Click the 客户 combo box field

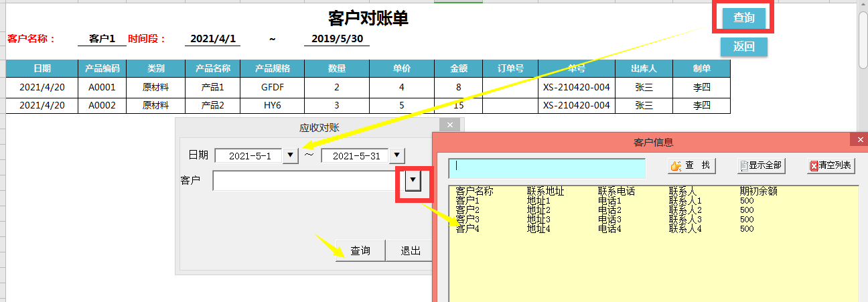point(309,180)
